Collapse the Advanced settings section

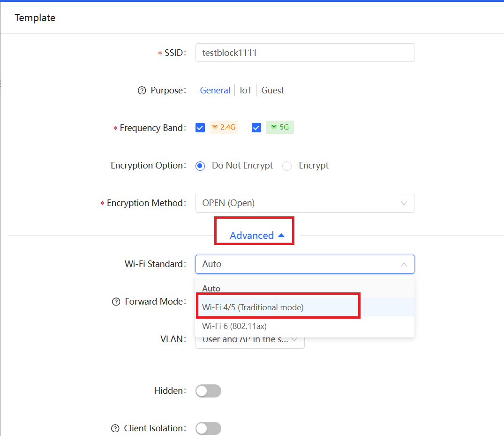[x=257, y=236]
